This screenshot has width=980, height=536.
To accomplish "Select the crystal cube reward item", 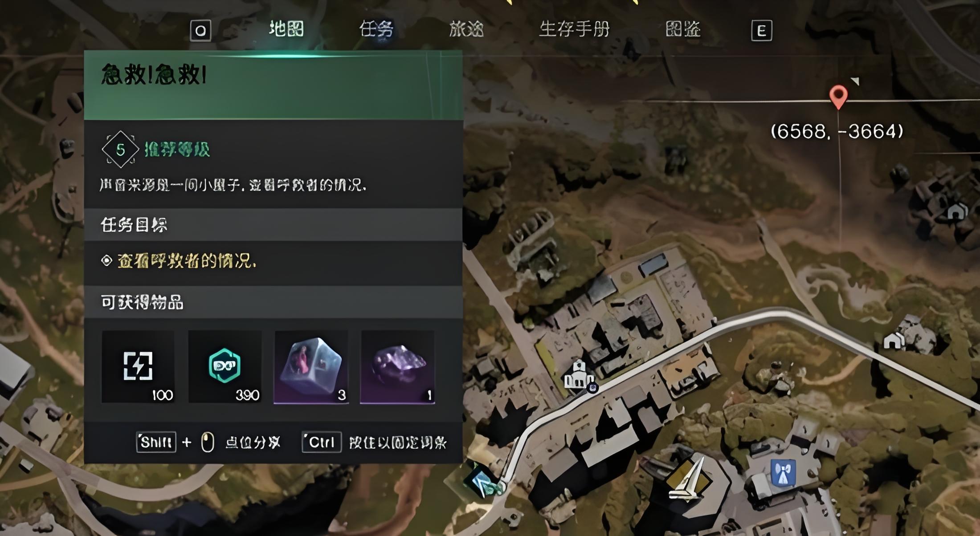I will coord(311,367).
